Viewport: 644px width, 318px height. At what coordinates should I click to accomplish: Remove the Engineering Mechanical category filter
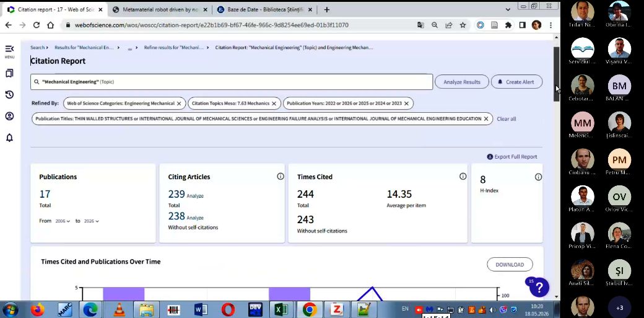click(x=179, y=104)
